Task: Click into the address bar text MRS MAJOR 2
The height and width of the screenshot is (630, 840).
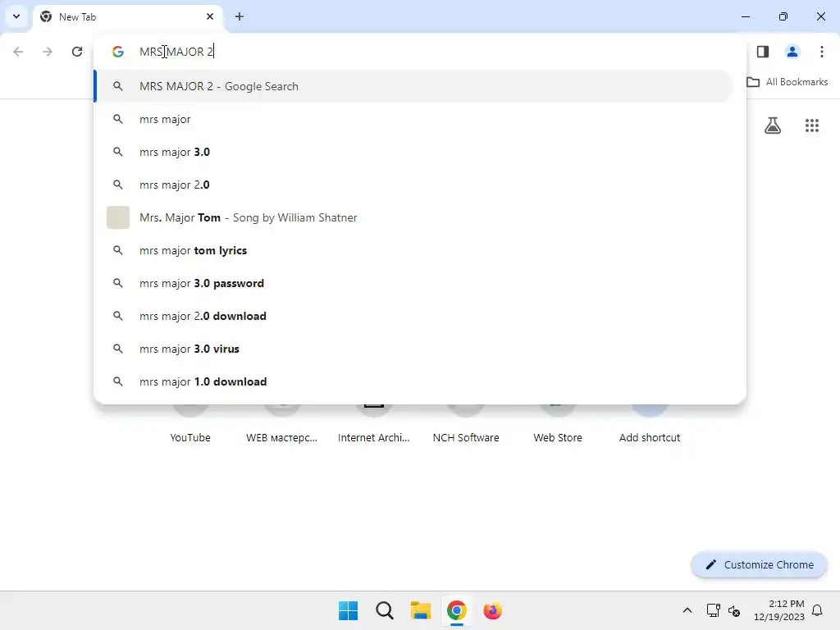Action: [x=176, y=52]
